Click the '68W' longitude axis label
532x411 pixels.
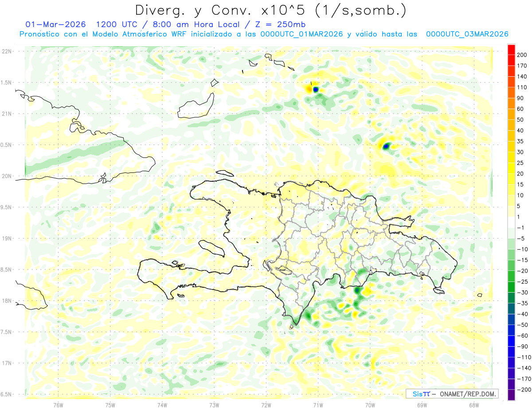click(474, 405)
